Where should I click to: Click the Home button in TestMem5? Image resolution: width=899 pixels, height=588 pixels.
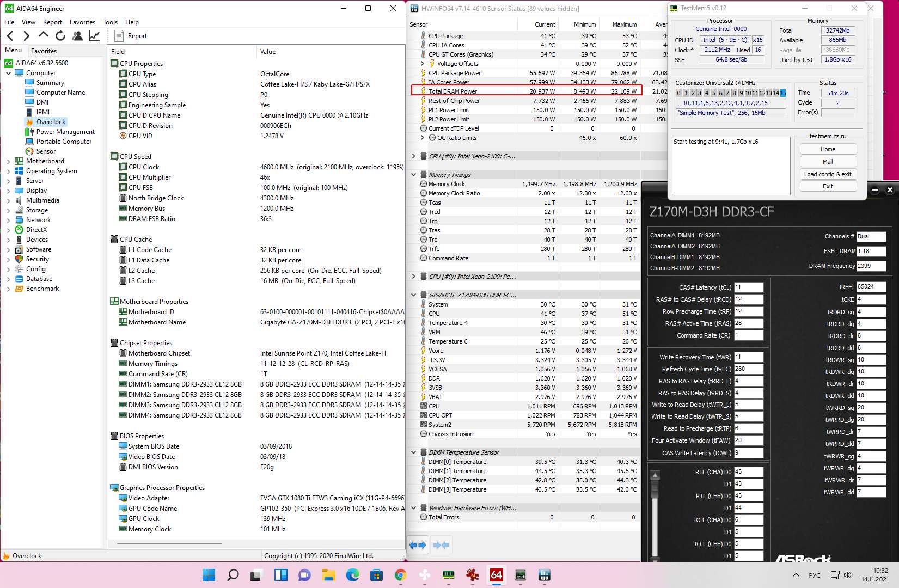tap(828, 149)
